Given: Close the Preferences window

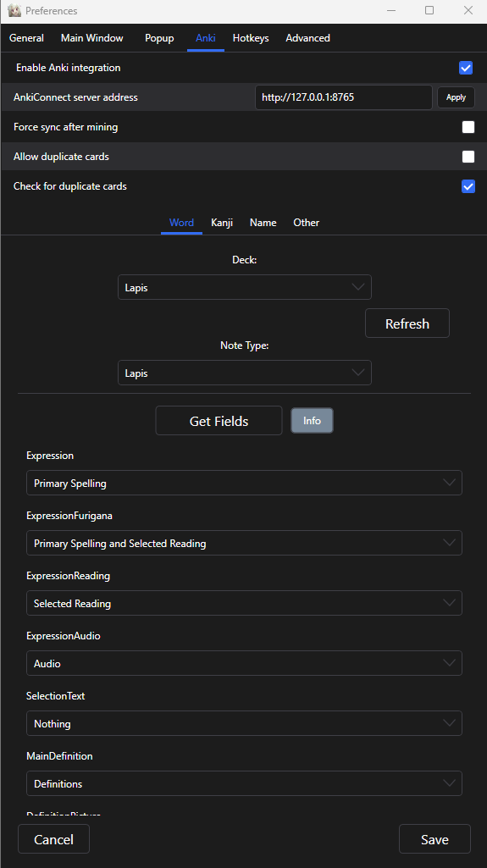Looking at the screenshot, I should [x=468, y=10].
